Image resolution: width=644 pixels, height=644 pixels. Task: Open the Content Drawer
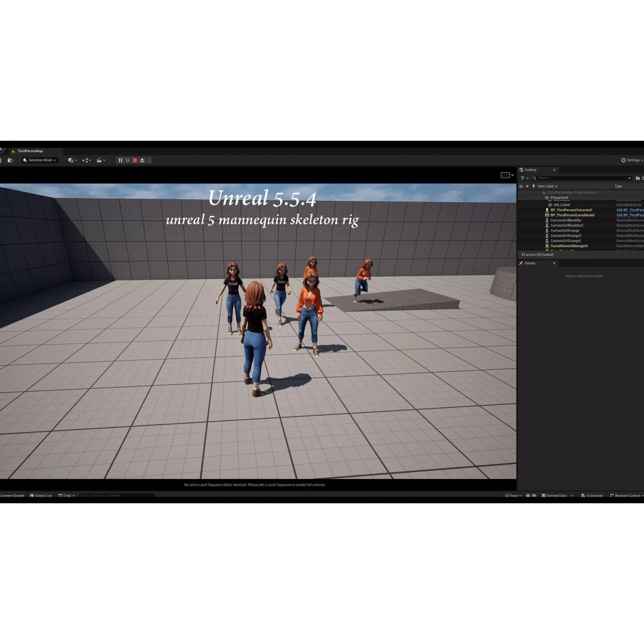click(x=13, y=496)
